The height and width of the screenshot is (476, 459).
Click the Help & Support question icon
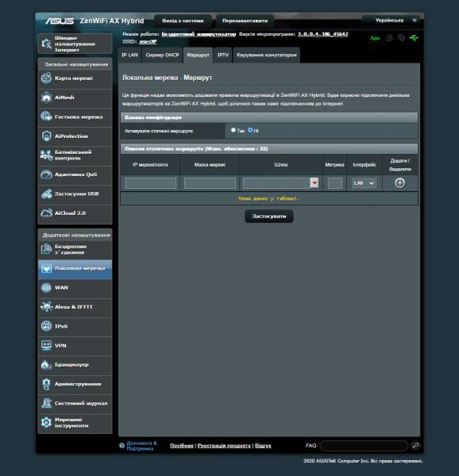[121, 445]
